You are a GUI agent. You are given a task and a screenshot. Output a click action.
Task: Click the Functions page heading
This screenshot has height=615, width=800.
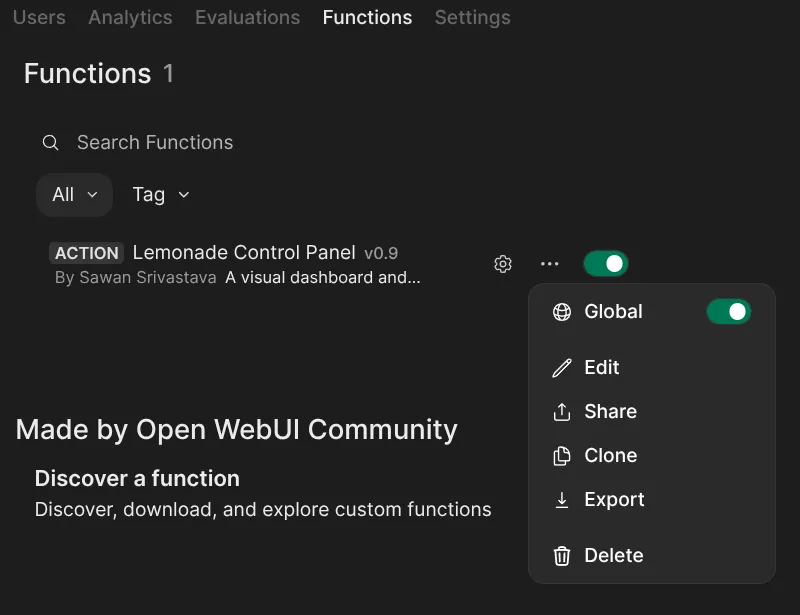pos(87,73)
